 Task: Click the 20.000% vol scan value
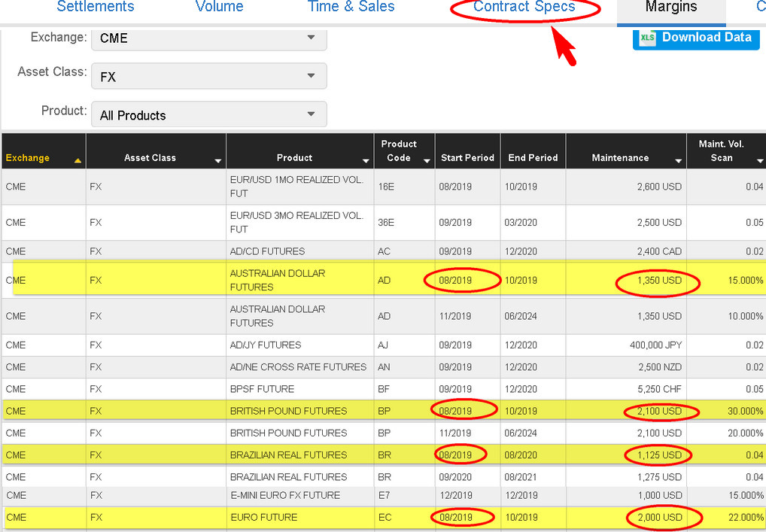point(746,433)
